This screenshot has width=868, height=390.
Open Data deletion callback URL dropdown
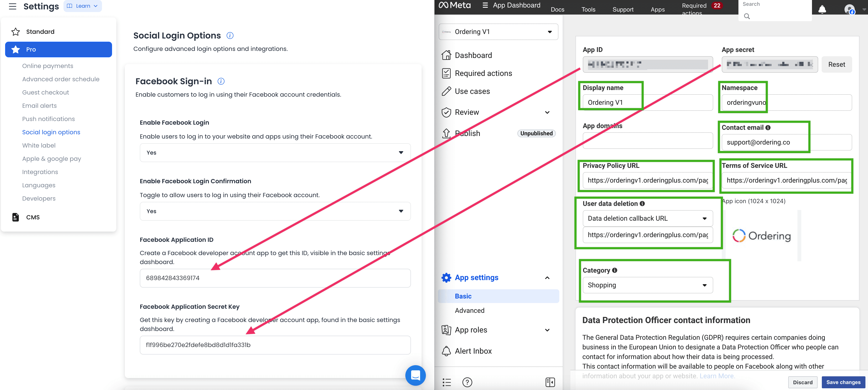point(648,219)
